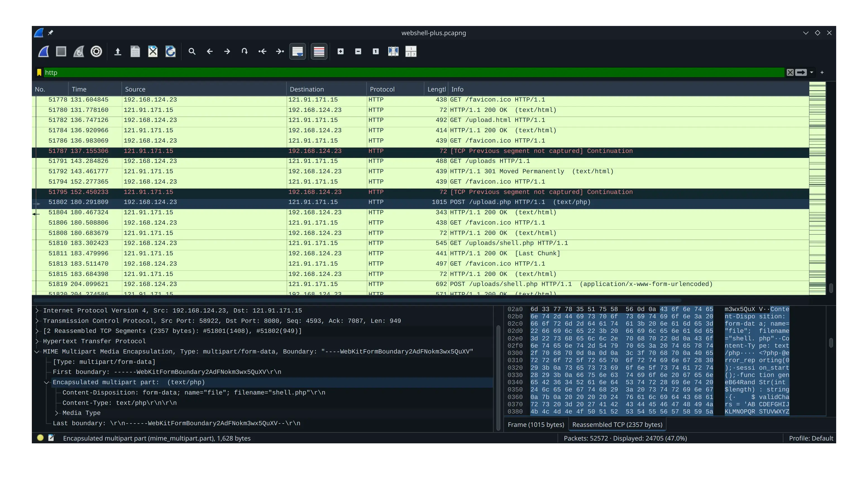
Task: Collapse the MIME Multipart Media Encapsulation node
Action: point(37,352)
